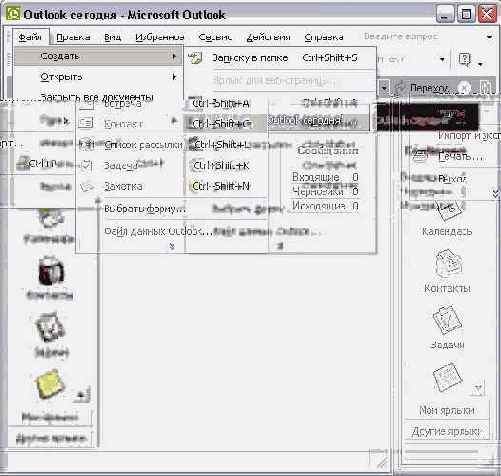
Task: Expand full submenu via bottom double chevron
Action: coord(172,247)
